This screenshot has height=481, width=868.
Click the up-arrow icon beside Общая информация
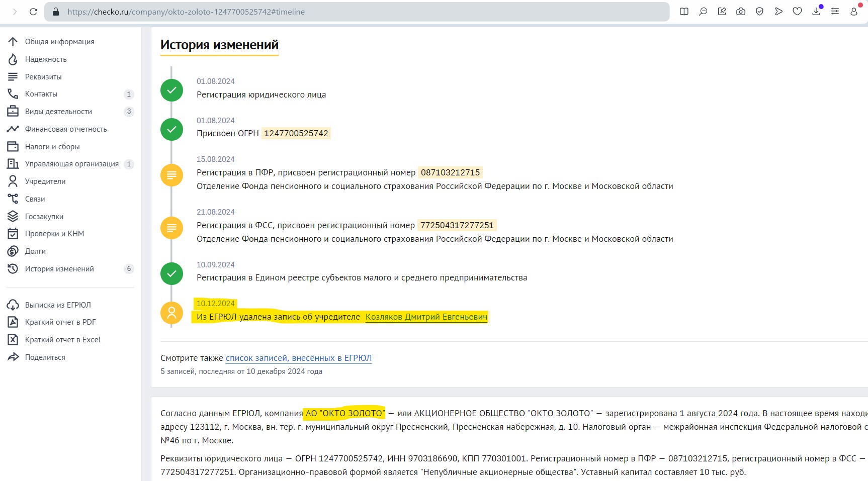point(13,42)
